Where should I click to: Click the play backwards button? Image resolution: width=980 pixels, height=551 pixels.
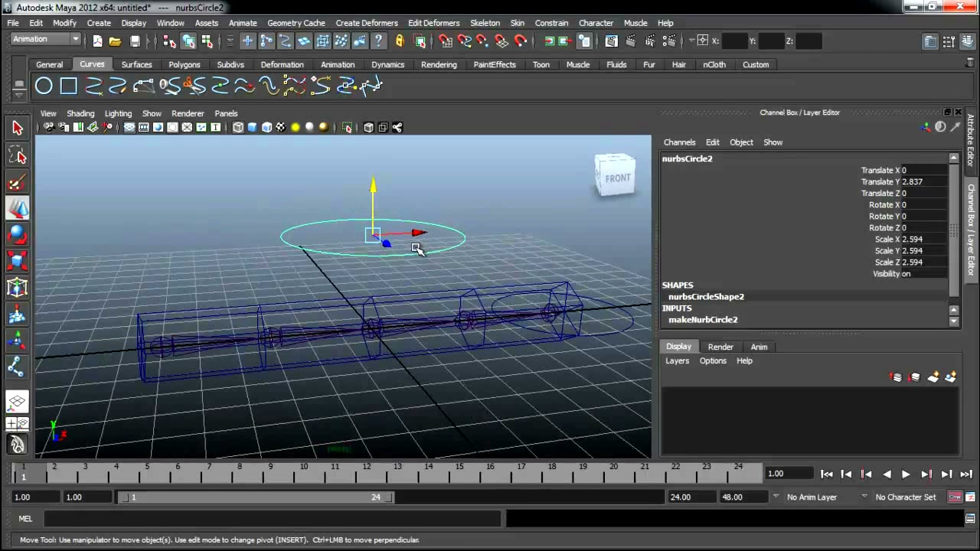coord(887,474)
